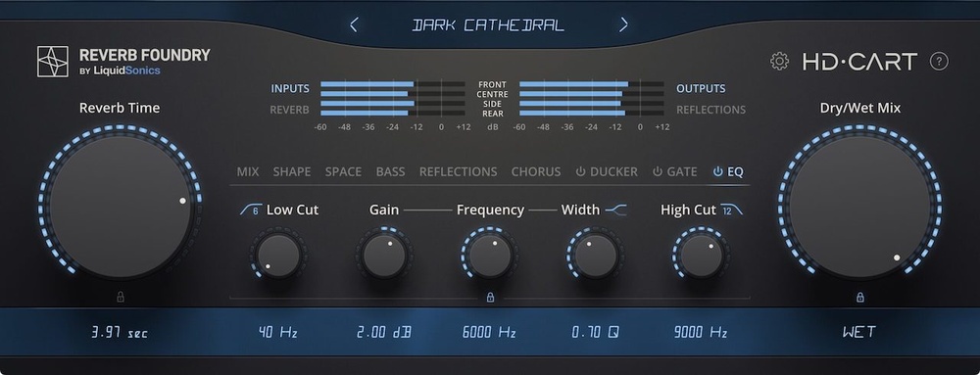Screen dimensions: 980x375
Task: Click the EQ Frequency knob
Action: [x=490, y=256]
